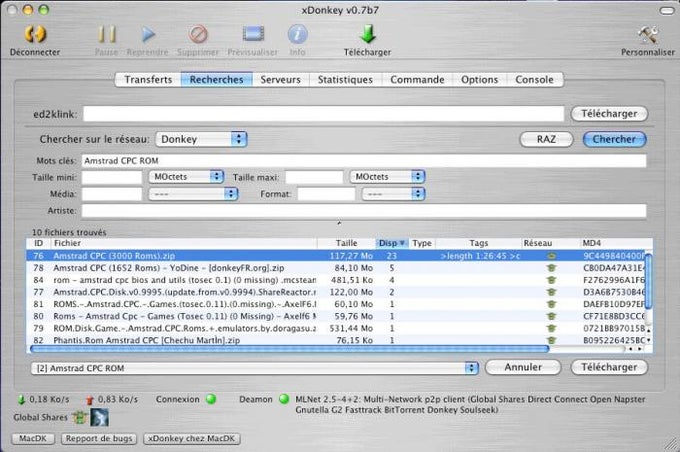Open the Taille mini MOctets dropdown
680x452 pixels.
click(x=186, y=177)
